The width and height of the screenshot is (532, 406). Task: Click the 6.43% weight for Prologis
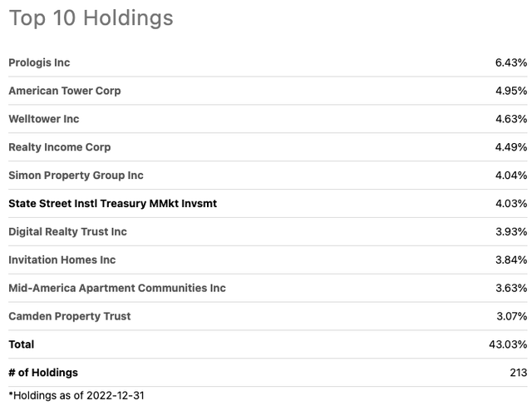tap(511, 62)
